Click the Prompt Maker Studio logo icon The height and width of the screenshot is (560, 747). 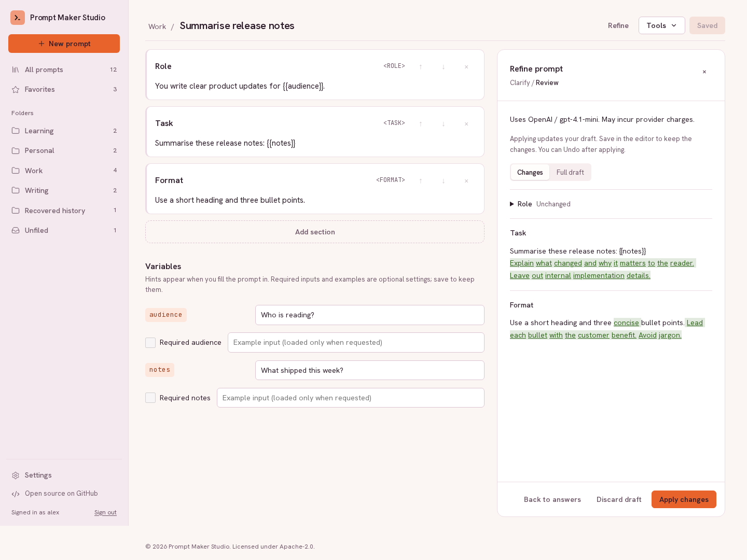18,18
